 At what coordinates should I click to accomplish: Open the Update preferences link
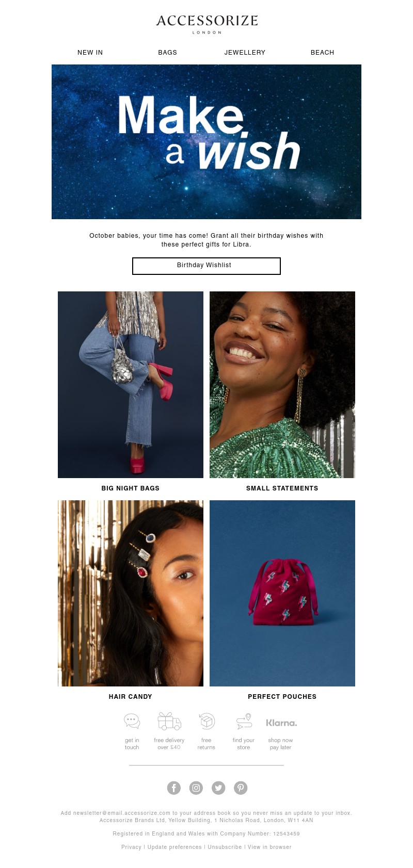tap(174, 847)
